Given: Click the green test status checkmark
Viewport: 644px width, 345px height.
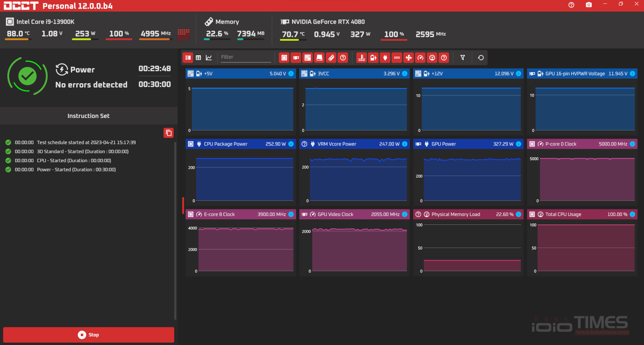Looking at the screenshot, I should pos(27,76).
